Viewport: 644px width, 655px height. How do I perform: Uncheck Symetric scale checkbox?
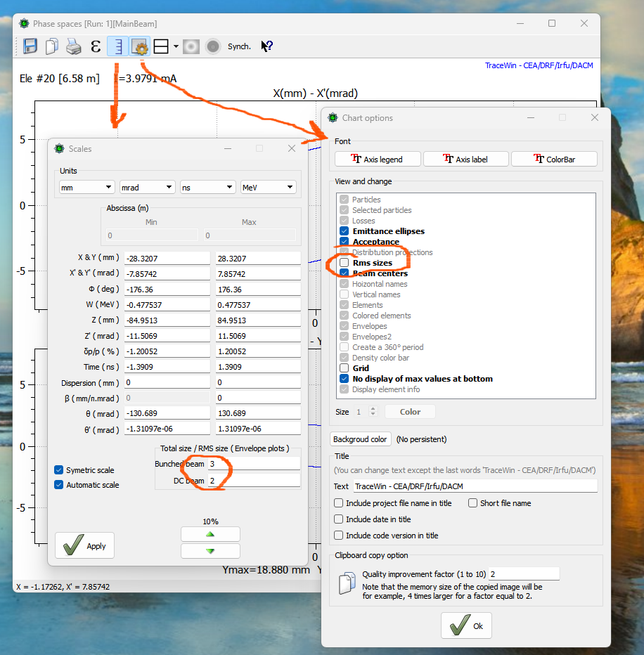coord(59,470)
